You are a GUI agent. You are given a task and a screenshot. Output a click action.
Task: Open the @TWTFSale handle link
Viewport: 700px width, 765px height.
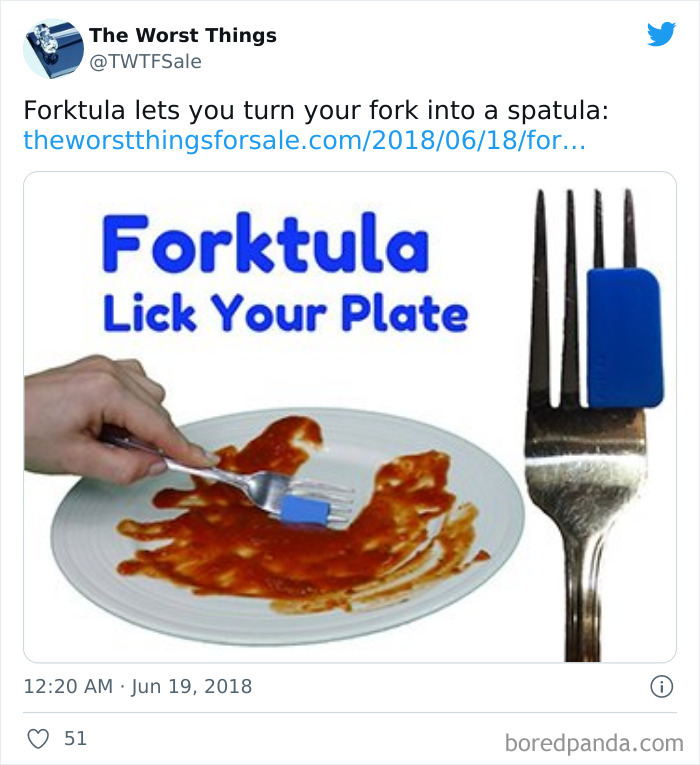click(145, 61)
